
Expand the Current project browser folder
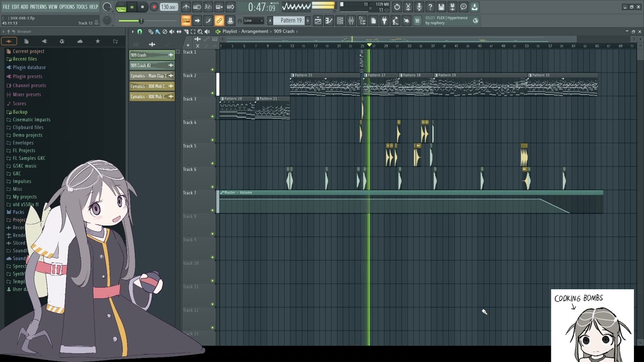point(28,51)
